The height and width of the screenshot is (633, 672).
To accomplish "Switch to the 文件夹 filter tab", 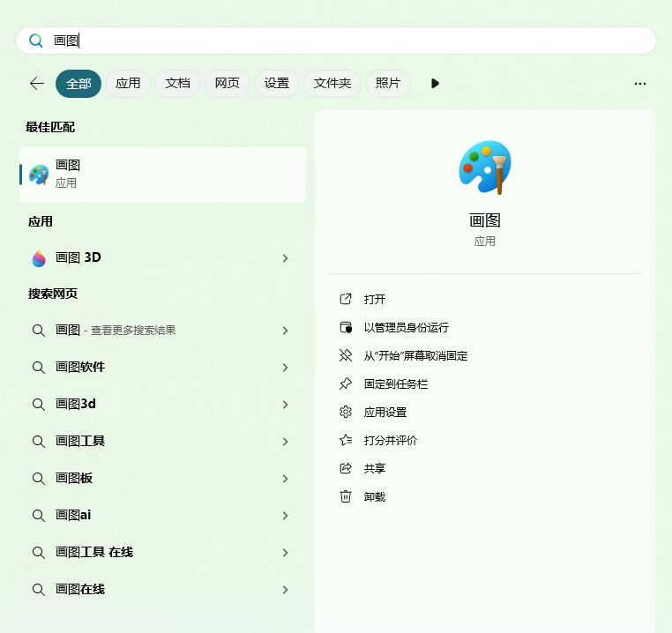I will tap(332, 83).
